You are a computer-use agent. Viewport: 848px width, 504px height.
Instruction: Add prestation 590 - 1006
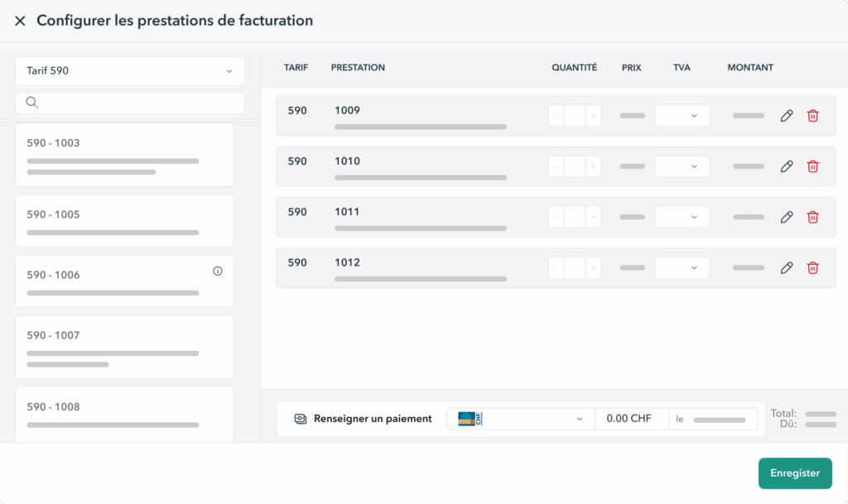(124, 281)
